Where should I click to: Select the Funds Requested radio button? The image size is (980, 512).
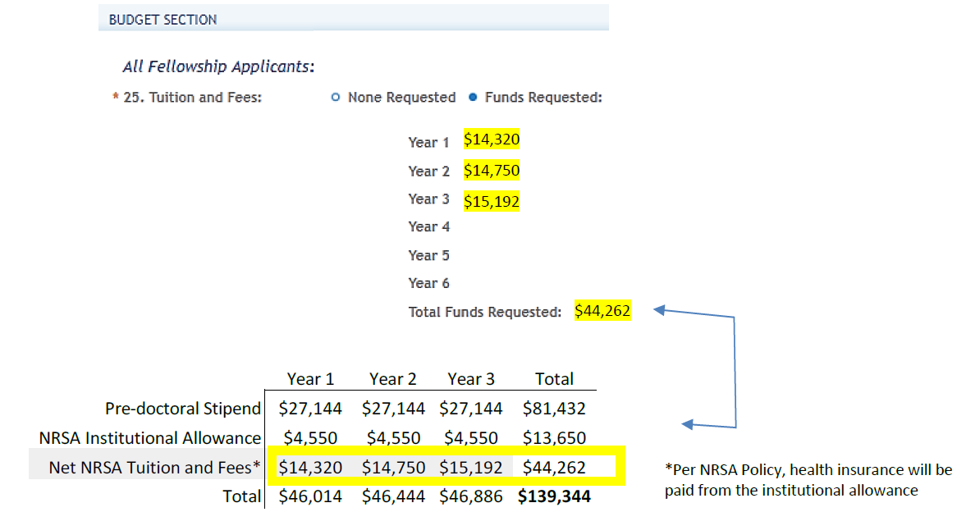473,98
